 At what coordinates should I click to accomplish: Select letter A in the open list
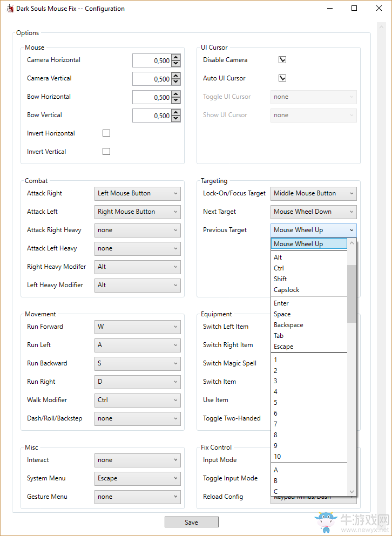click(309, 470)
